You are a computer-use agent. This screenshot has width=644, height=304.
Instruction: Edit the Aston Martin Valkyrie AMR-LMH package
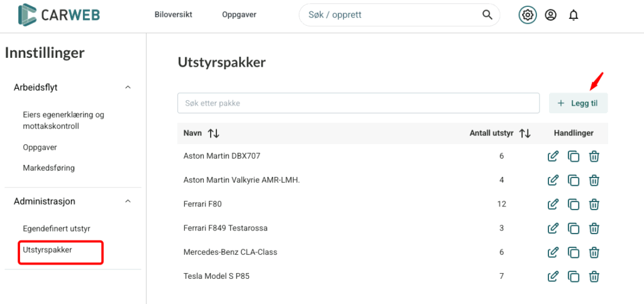[553, 180]
